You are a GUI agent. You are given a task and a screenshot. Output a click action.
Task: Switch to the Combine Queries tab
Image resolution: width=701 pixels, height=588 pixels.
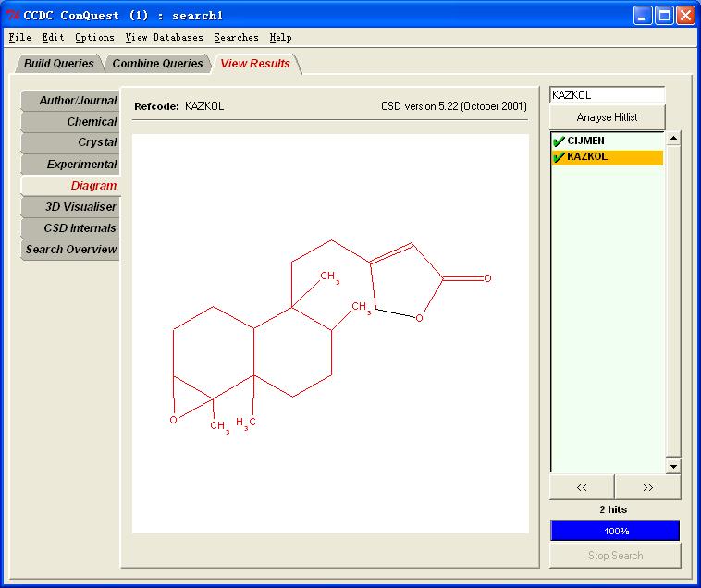pyautogui.click(x=157, y=64)
